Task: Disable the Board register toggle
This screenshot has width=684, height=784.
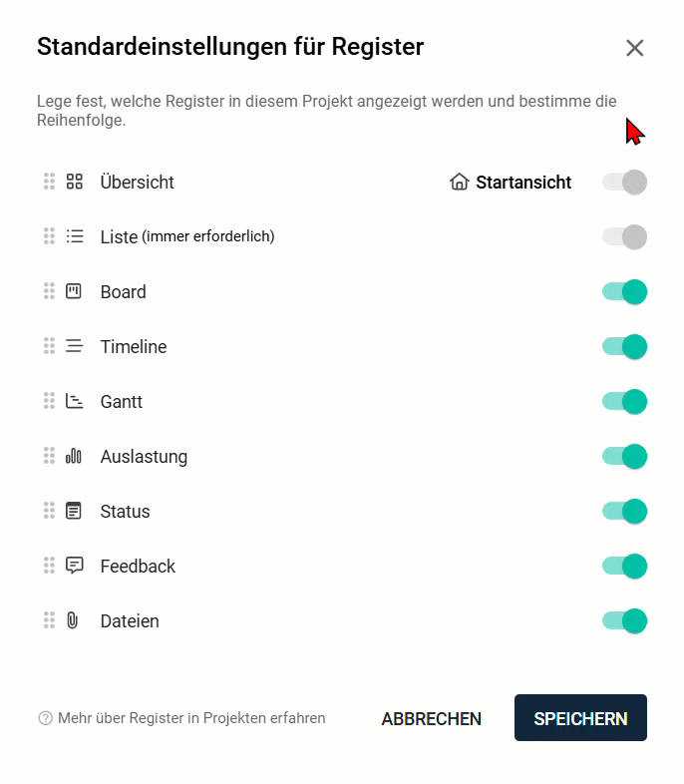Action: click(x=624, y=291)
